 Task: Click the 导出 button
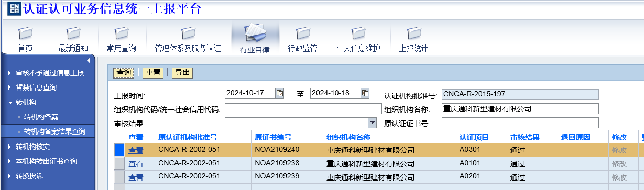click(x=182, y=73)
